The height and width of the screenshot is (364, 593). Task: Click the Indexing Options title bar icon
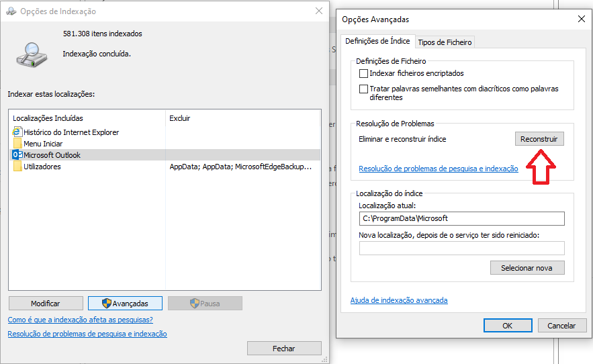pos(10,11)
